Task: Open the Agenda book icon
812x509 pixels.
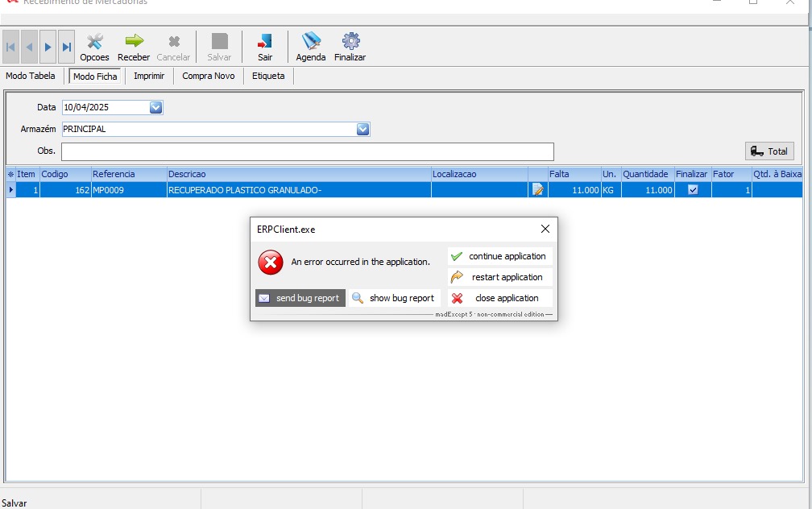Action: (311, 42)
